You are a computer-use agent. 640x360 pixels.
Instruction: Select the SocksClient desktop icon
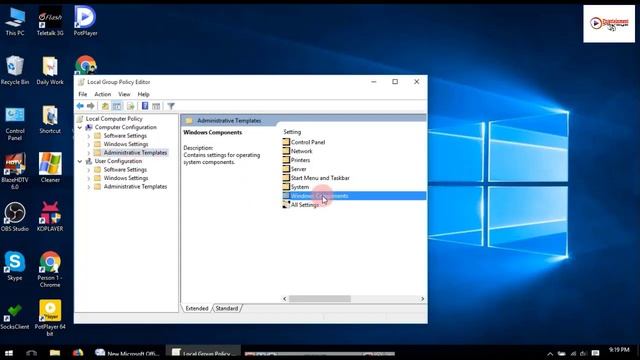click(15, 317)
